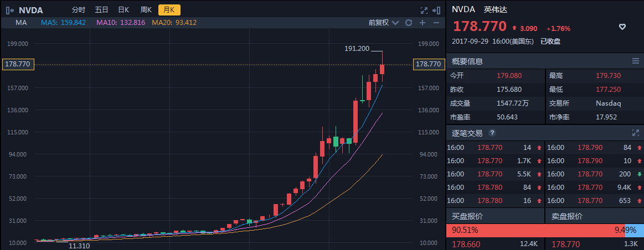This screenshot has height=250, width=644.
Task: Add NVDA to favorites heart icon
Action: tap(622, 27)
